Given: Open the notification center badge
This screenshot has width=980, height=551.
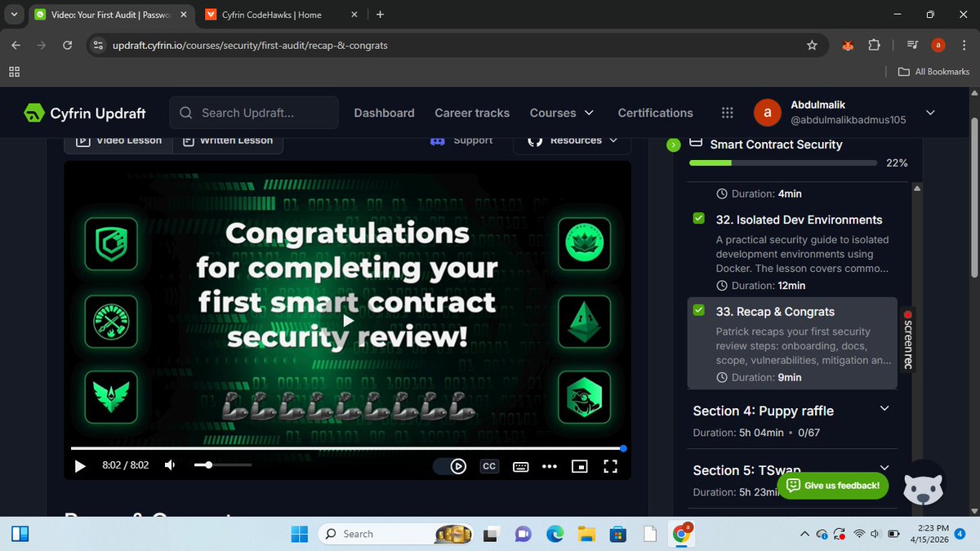Looking at the screenshot, I should (x=960, y=534).
